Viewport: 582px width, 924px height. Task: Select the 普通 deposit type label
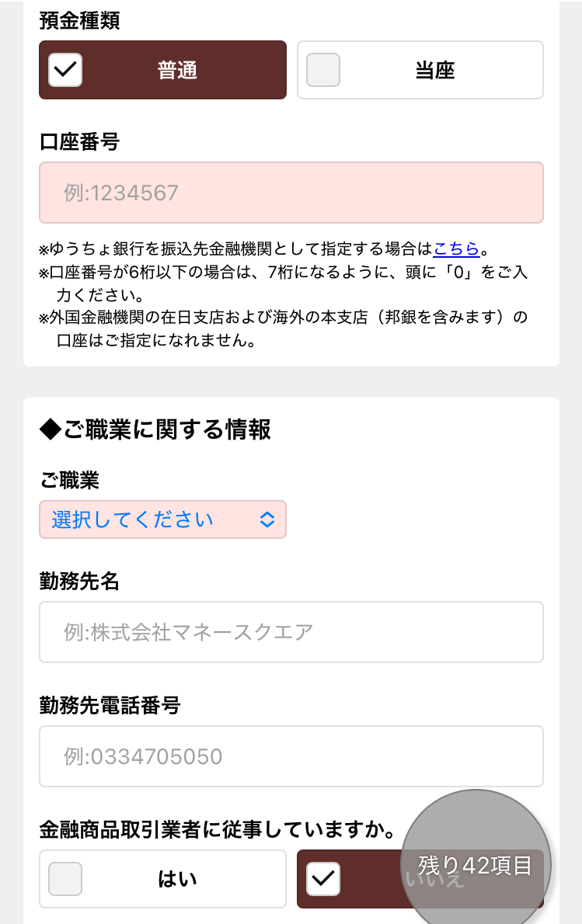click(177, 71)
